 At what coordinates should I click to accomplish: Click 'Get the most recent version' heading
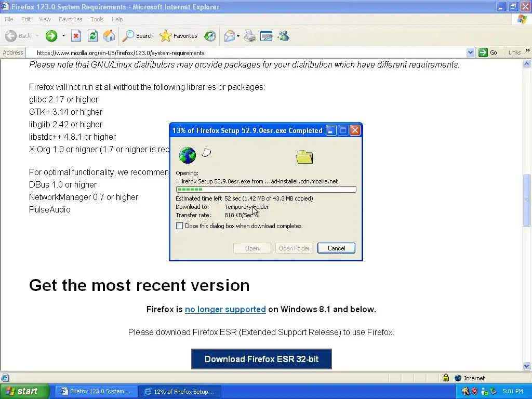click(139, 285)
